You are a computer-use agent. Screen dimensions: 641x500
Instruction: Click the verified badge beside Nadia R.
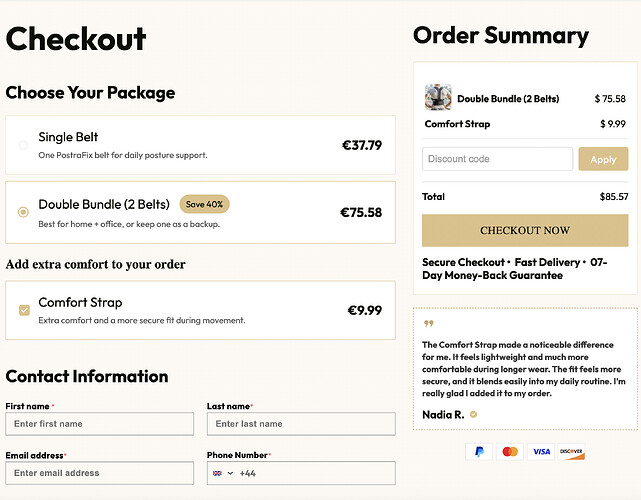click(474, 414)
